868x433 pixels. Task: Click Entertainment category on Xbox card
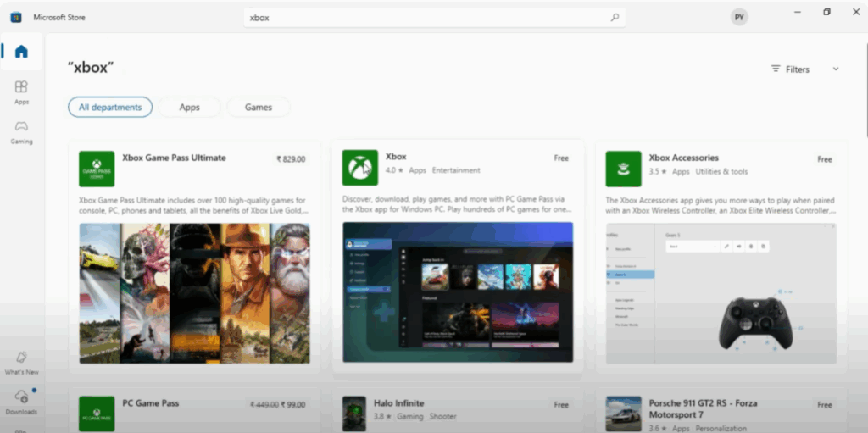(x=456, y=170)
